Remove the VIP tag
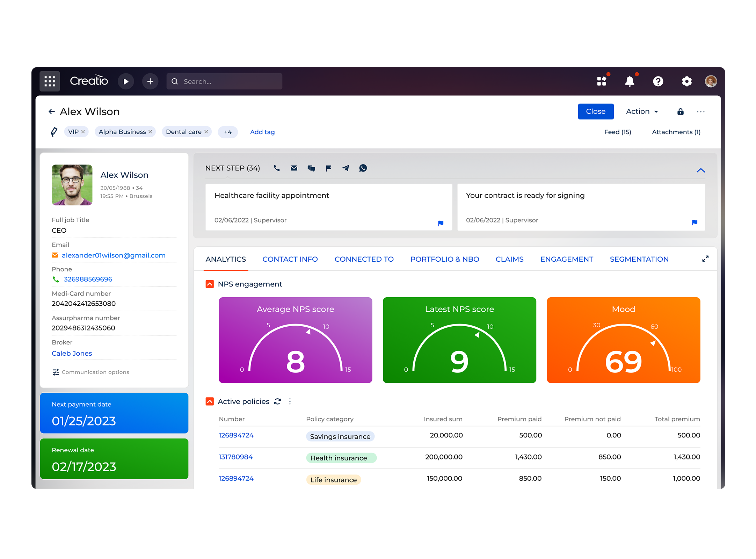 pos(83,132)
